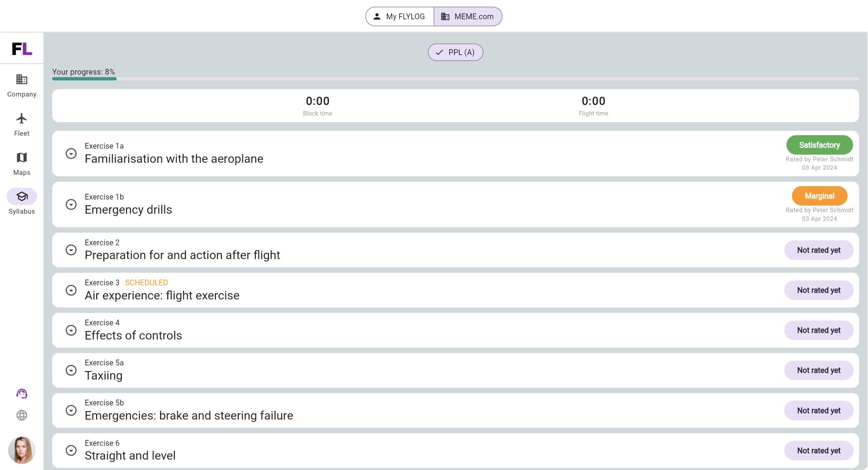Image resolution: width=868 pixels, height=470 pixels.
Task: Click Not rated yet for Taxiing
Action: (818, 370)
